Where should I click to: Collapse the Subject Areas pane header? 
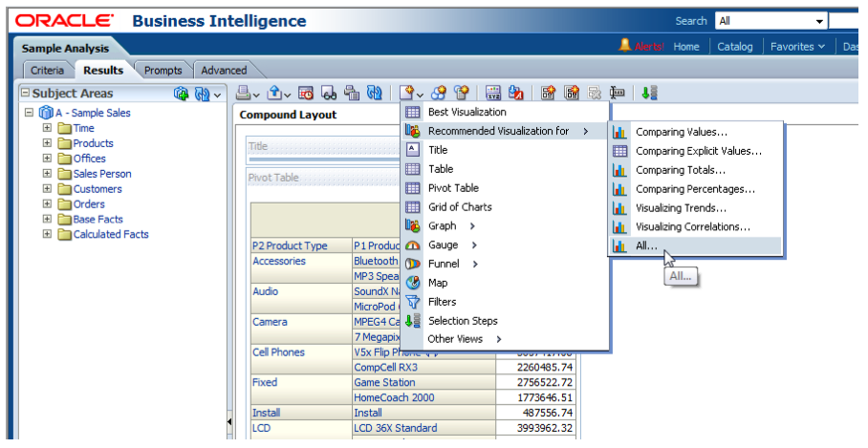[x=25, y=93]
